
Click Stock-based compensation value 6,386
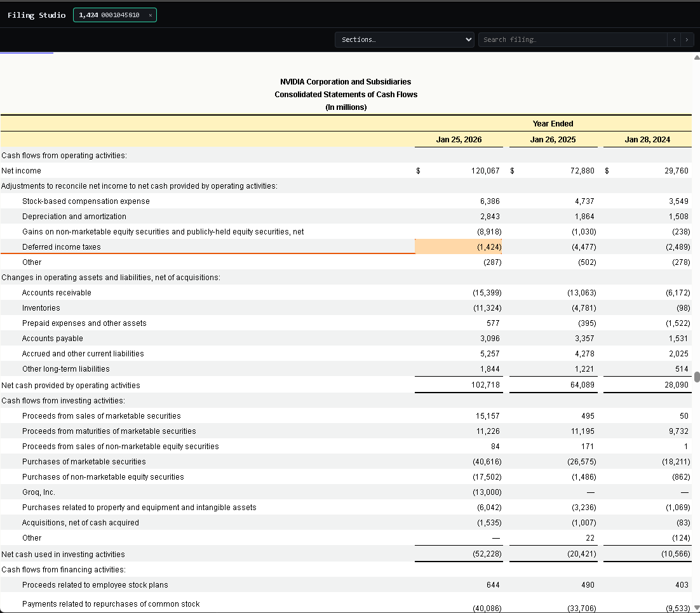490,201
